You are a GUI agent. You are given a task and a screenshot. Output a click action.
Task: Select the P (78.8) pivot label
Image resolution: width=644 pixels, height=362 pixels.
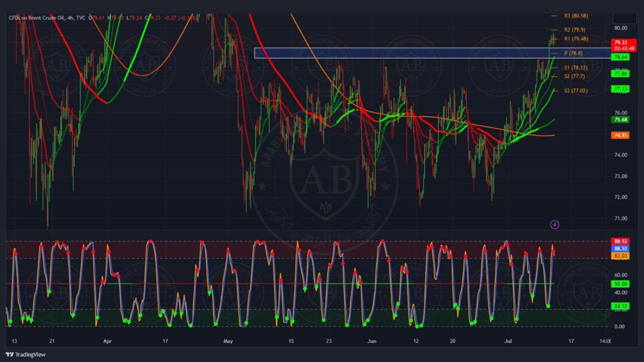coord(573,53)
